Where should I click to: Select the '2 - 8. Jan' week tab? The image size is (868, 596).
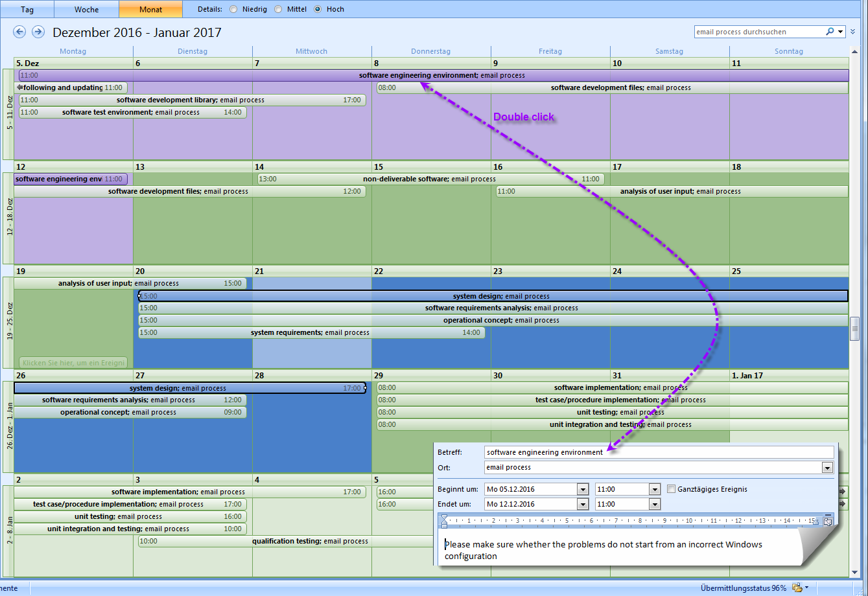click(8, 531)
